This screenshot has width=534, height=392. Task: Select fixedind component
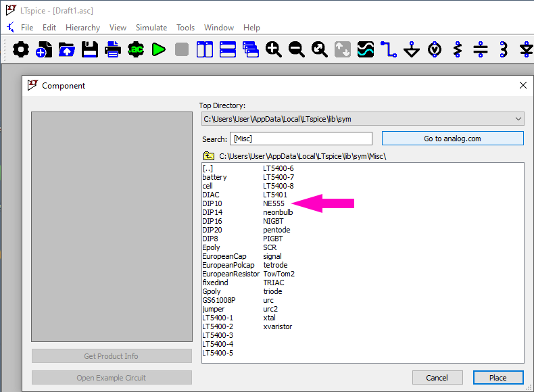pos(215,283)
